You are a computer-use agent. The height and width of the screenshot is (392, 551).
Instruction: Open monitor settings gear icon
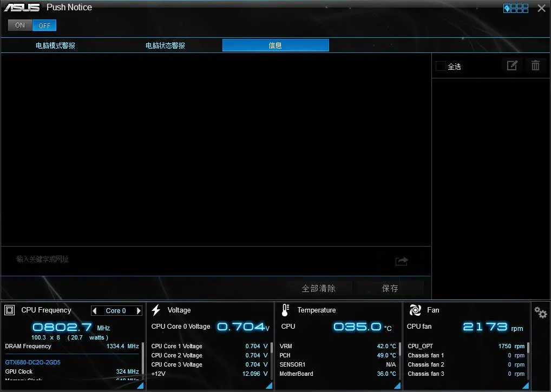(x=541, y=312)
